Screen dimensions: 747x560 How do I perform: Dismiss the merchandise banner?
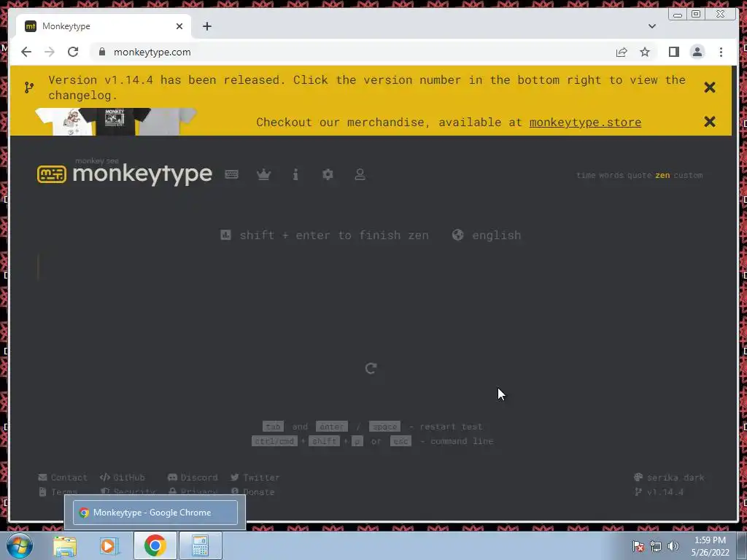(709, 122)
